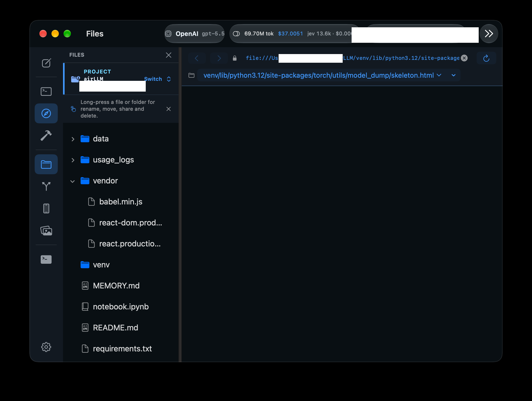Open the project switcher up-down arrows
The width and height of the screenshot is (532, 401).
169,79
